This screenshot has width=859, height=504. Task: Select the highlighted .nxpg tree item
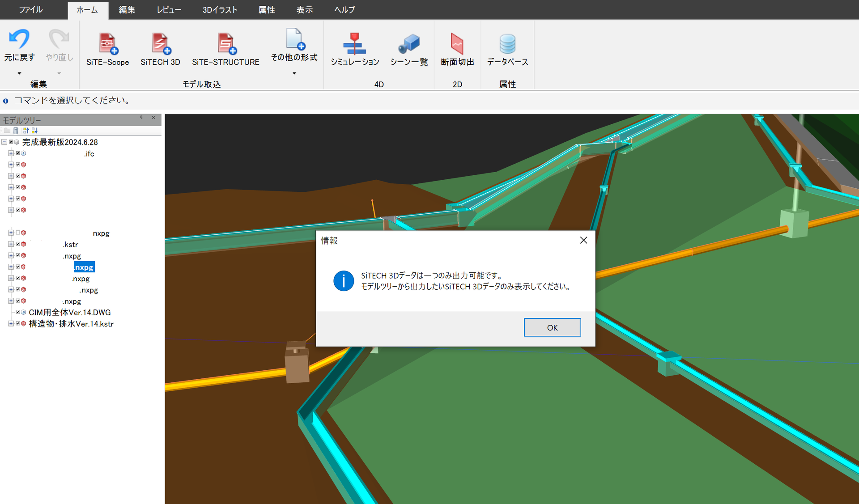84,267
